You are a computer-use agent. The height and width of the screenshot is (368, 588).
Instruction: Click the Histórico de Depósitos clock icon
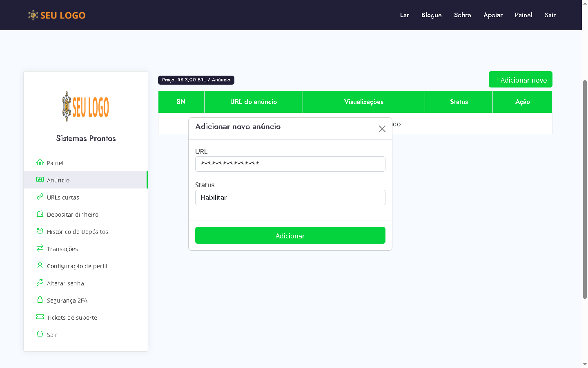tap(40, 231)
